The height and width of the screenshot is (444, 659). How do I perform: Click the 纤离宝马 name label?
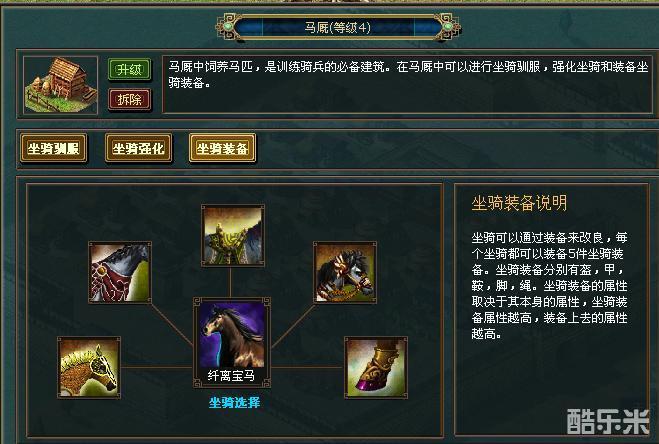click(x=232, y=375)
